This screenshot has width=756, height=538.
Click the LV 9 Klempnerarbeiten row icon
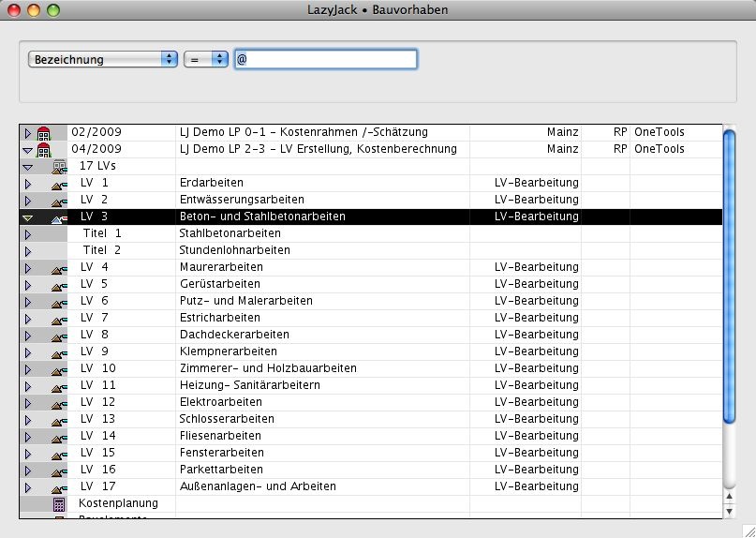click(59, 353)
